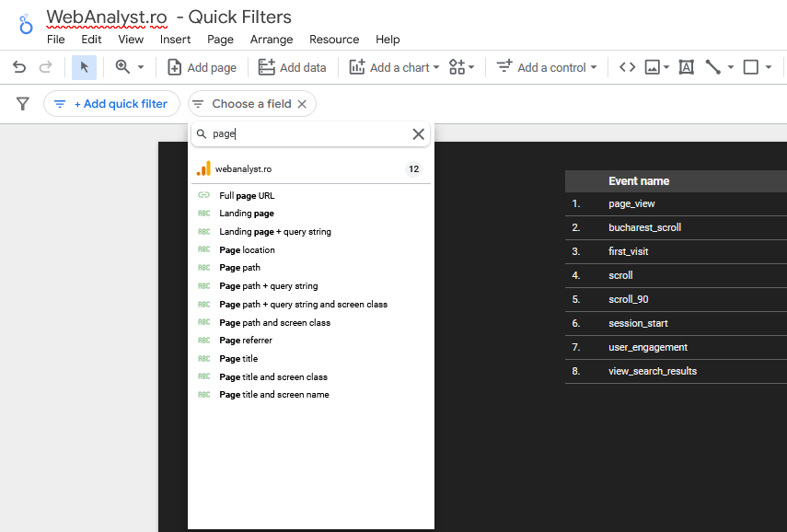This screenshot has width=787, height=532.
Task: Insert a URL embed element
Action: coord(627,67)
